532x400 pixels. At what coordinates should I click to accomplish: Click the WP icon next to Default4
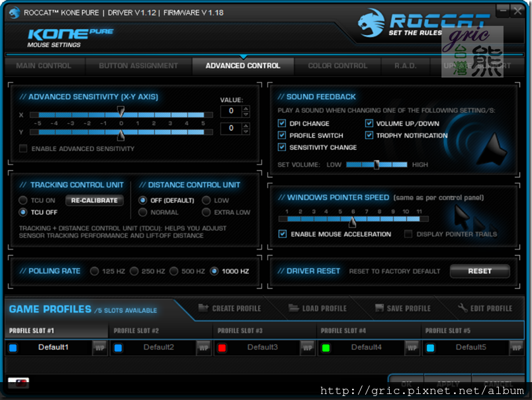coord(412,348)
